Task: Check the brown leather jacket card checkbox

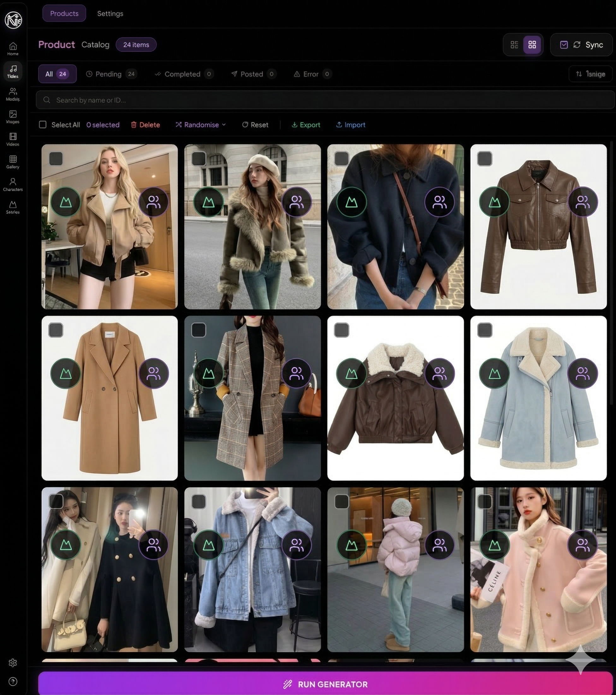Action: tap(485, 158)
